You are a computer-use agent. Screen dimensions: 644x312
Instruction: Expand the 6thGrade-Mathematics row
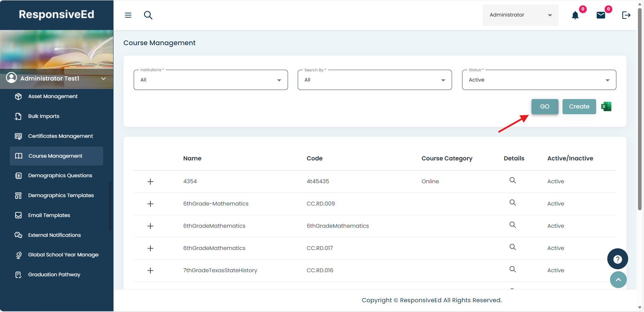point(151,204)
